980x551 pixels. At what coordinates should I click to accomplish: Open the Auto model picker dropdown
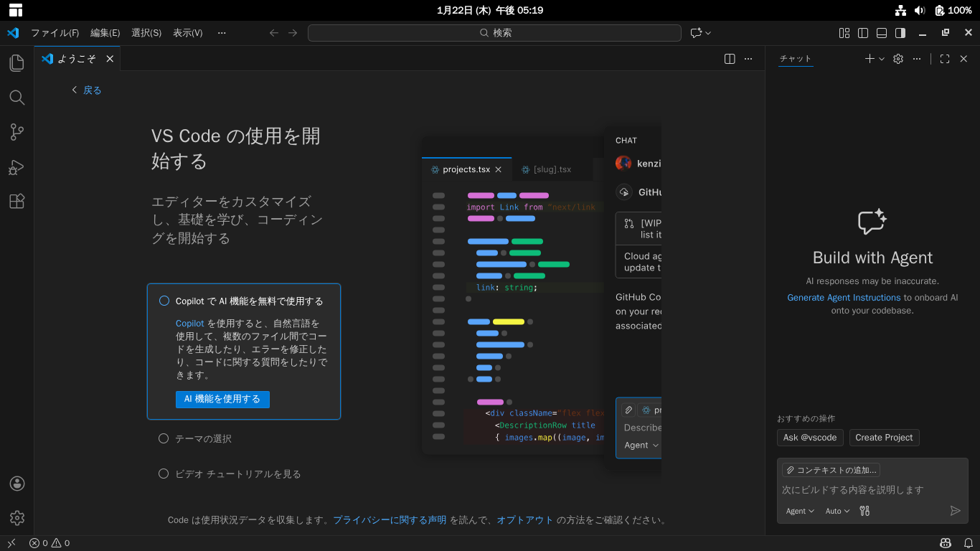837,511
